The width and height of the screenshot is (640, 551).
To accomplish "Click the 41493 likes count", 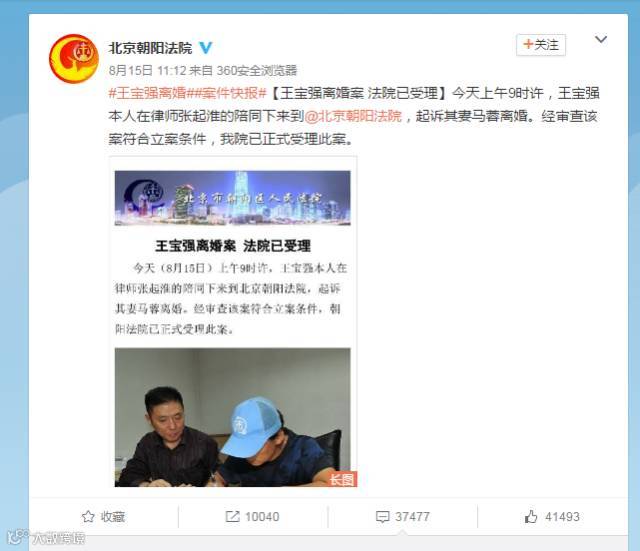I will point(562,517).
